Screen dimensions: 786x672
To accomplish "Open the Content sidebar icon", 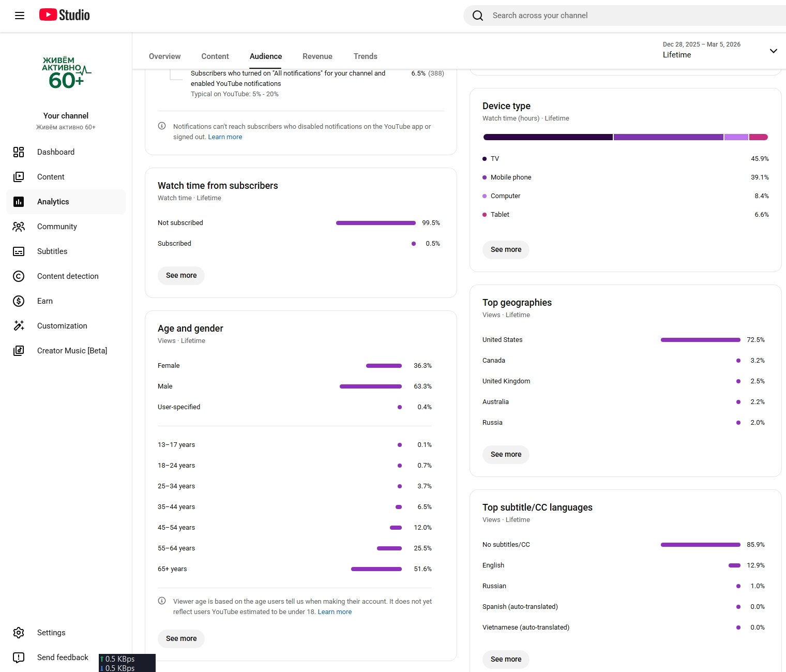I will pos(19,177).
